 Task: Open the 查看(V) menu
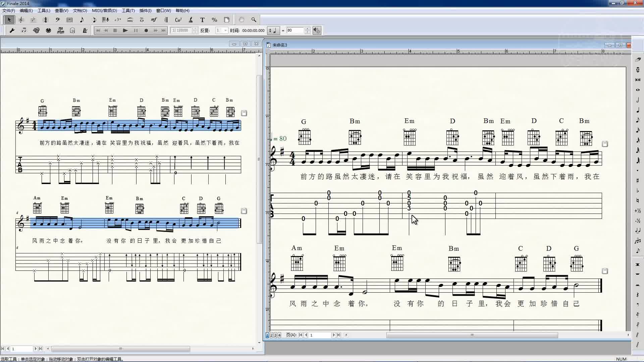tap(61, 11)
